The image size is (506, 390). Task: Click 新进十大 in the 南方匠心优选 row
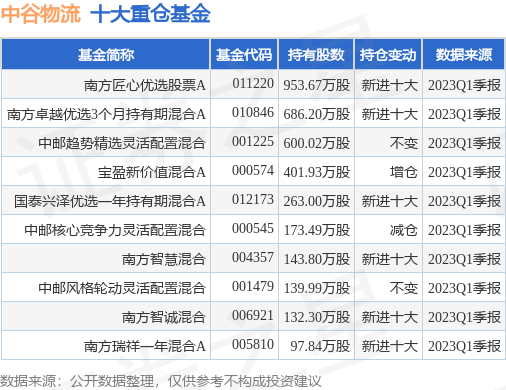[x=390, y=85]
